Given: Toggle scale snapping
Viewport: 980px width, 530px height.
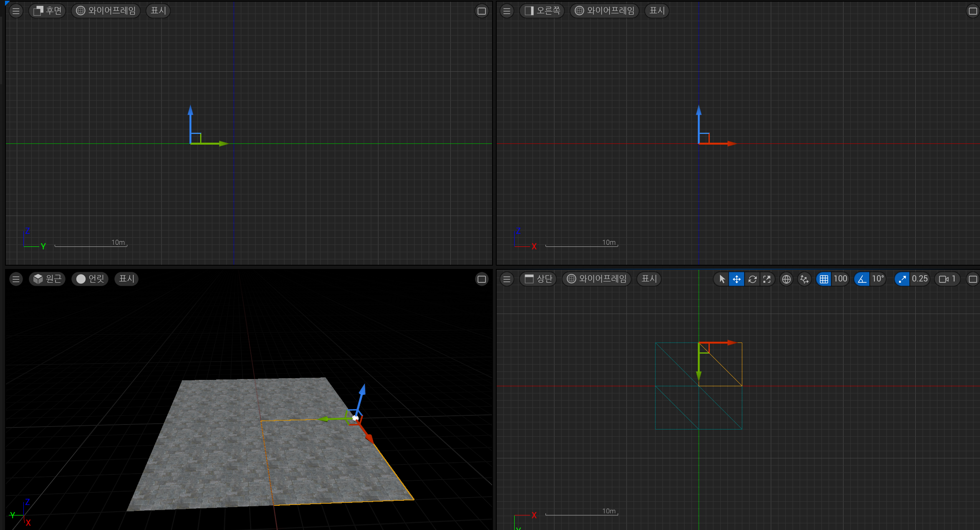Looking at the screenshot, I should tap(902, 279).
